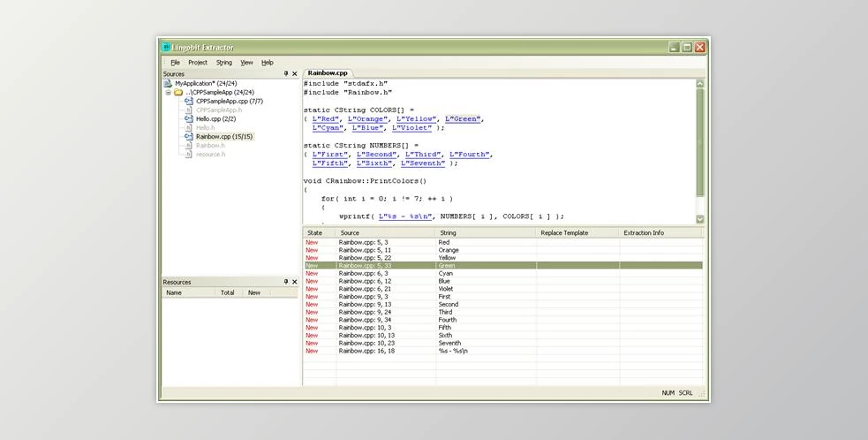The width and height of the screenshot is (868, 440).
Task: Open the Project menu
Action: [x=198, y=63]
